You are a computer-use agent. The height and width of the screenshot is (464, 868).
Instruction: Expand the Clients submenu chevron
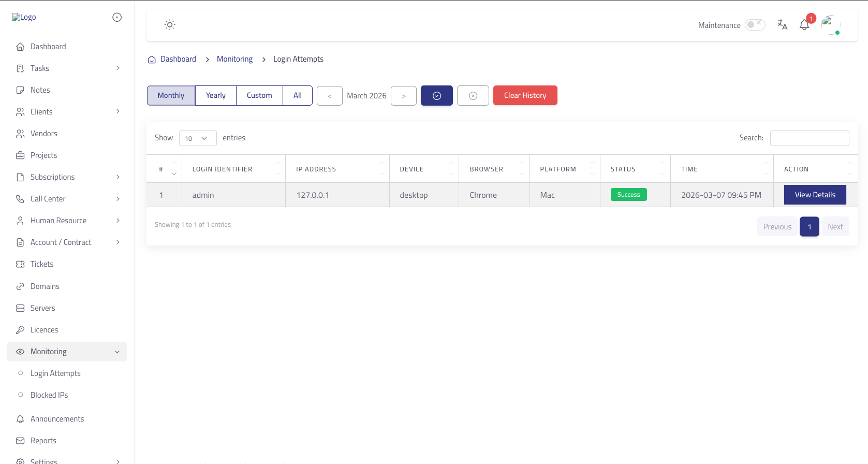[118, 112]
